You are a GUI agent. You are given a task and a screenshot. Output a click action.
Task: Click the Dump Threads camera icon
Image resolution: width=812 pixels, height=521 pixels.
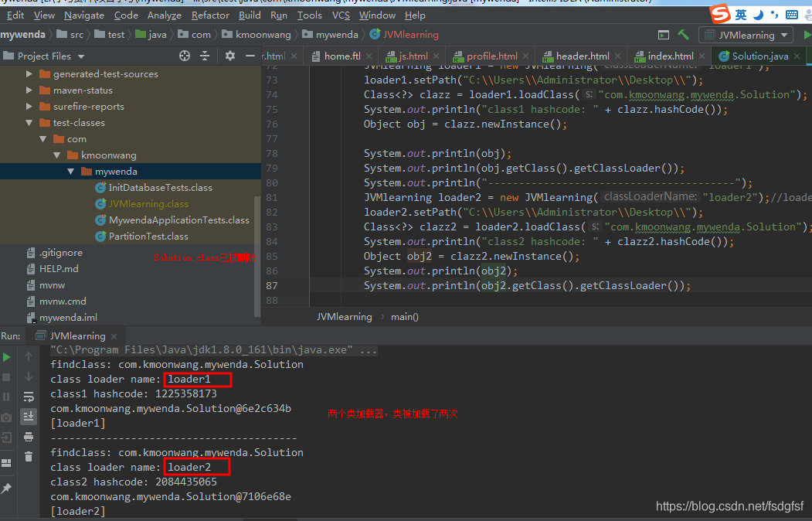tap(7, 417)
